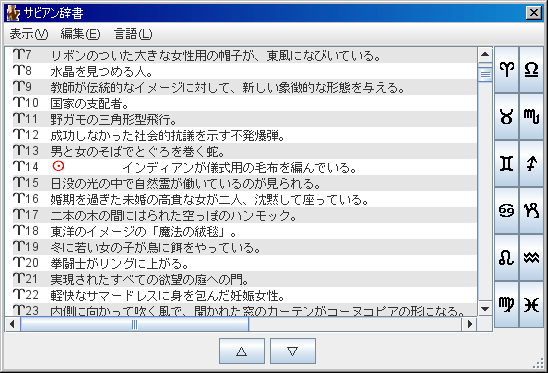Select the Libra zodiac sign button

pyautogui.click(x=531, y=70)
